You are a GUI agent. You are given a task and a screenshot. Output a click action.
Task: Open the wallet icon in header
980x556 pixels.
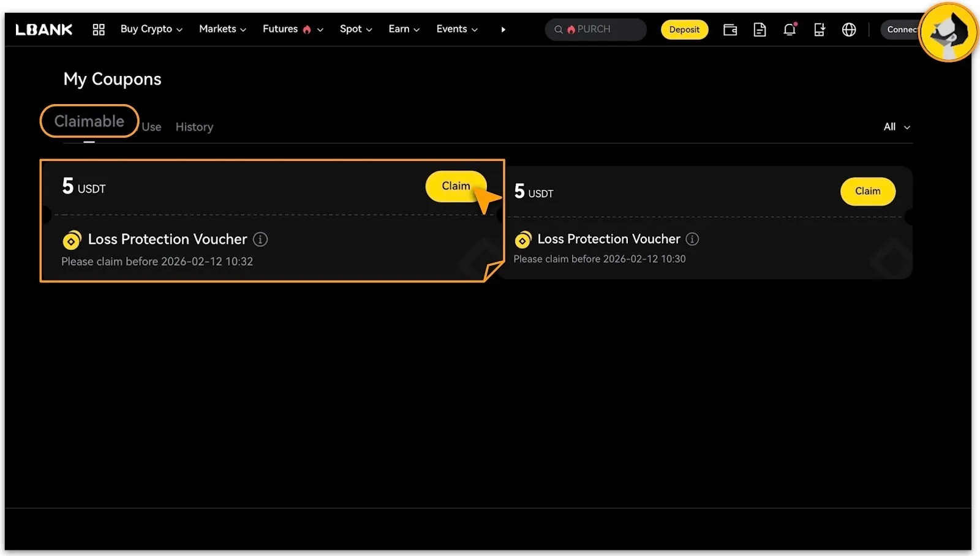729,29
